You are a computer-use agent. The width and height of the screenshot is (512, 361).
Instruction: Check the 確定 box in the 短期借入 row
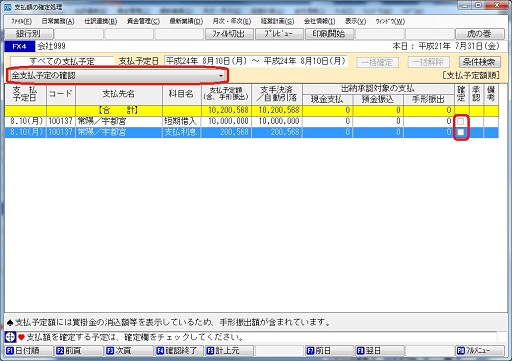(x=461, y=121)
